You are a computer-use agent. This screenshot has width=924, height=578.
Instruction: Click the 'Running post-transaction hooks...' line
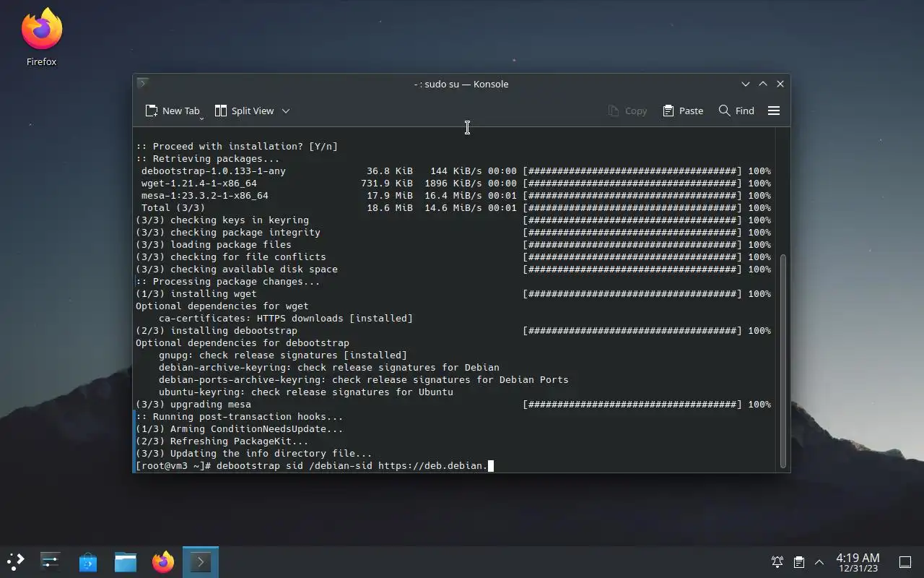point(240,417)
